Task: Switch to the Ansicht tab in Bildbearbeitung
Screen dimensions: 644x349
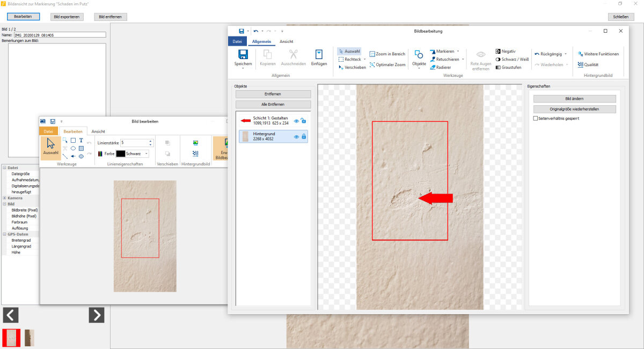Action: (287, 41)
